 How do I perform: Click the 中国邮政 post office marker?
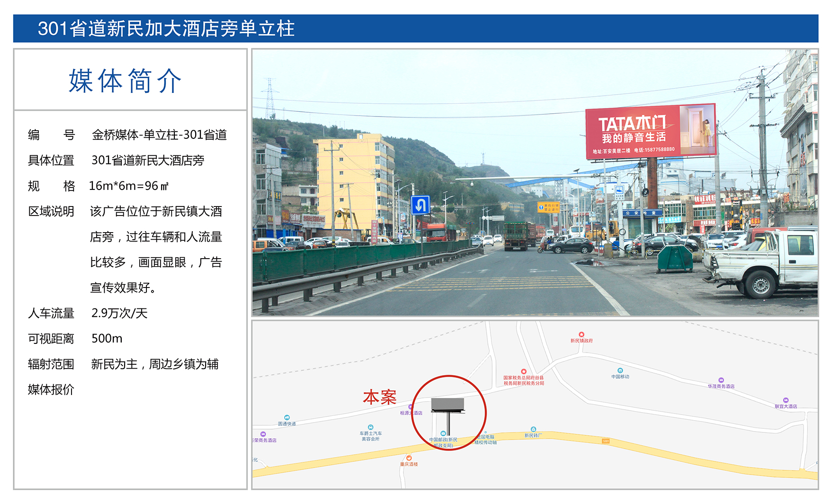pos(443,433)
